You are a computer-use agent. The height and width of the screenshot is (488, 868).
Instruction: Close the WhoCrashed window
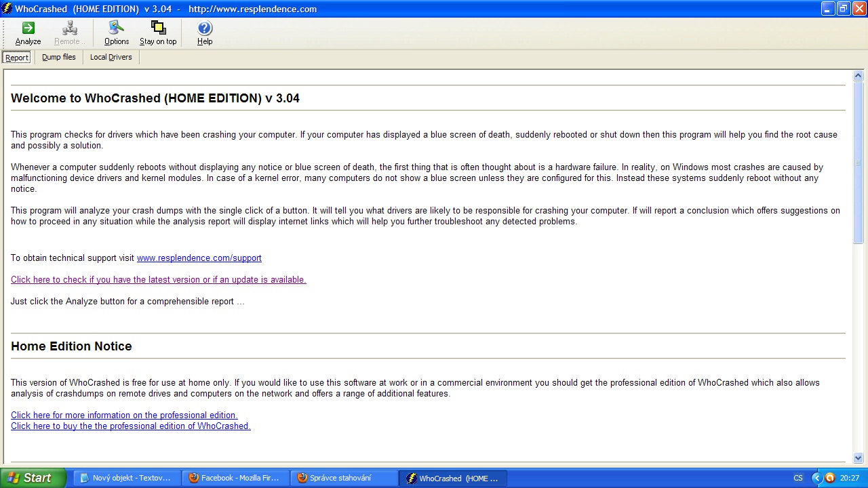859,9
